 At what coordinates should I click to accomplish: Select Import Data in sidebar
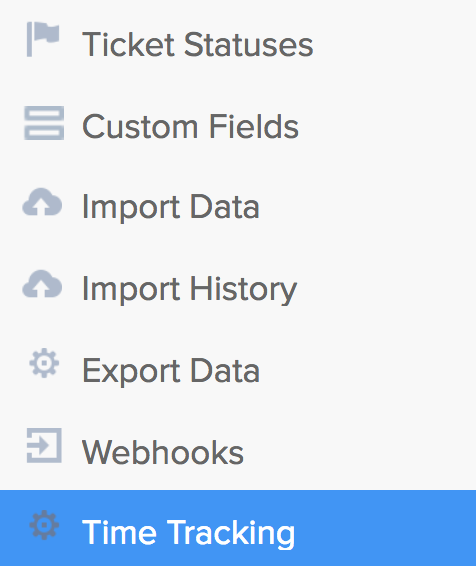tap(238, 208)
